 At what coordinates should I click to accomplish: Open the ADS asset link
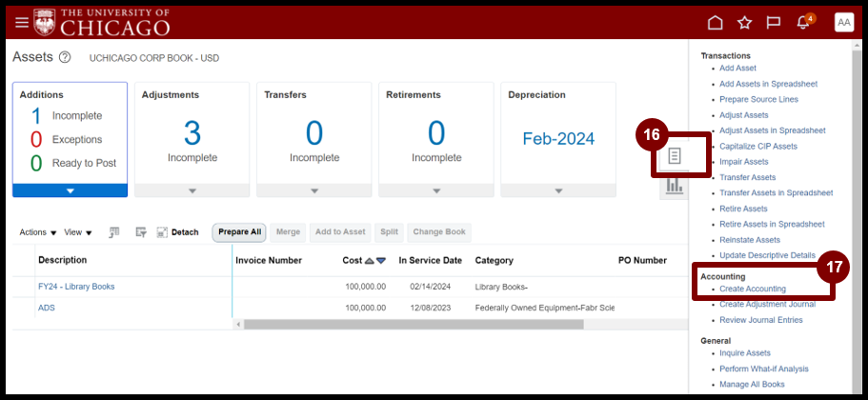click(x=47, y=308)
